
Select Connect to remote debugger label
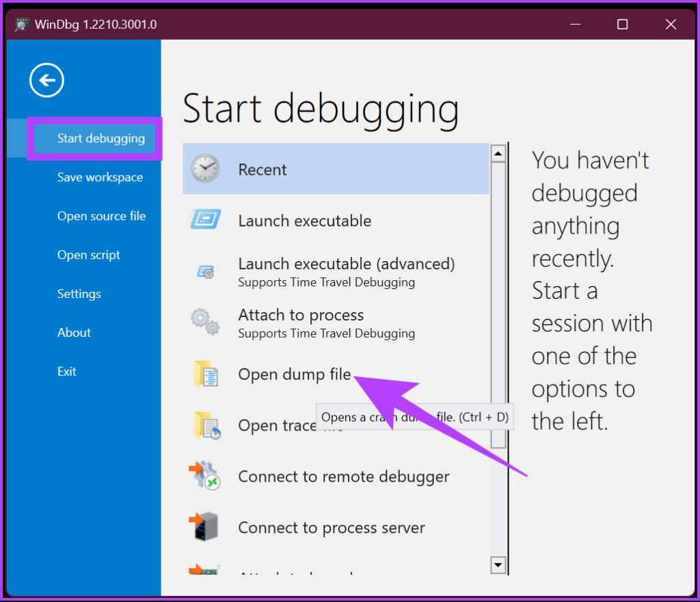pos(344,476)
